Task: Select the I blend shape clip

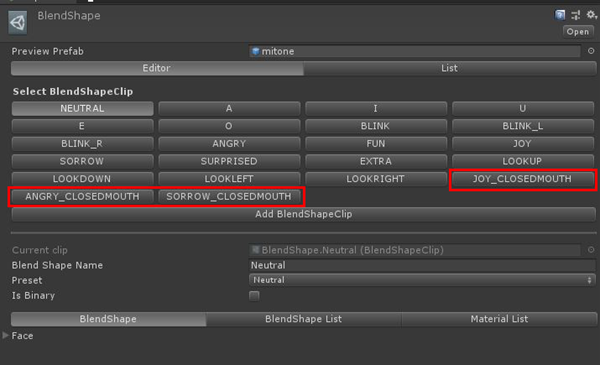Action: (376, 109)
